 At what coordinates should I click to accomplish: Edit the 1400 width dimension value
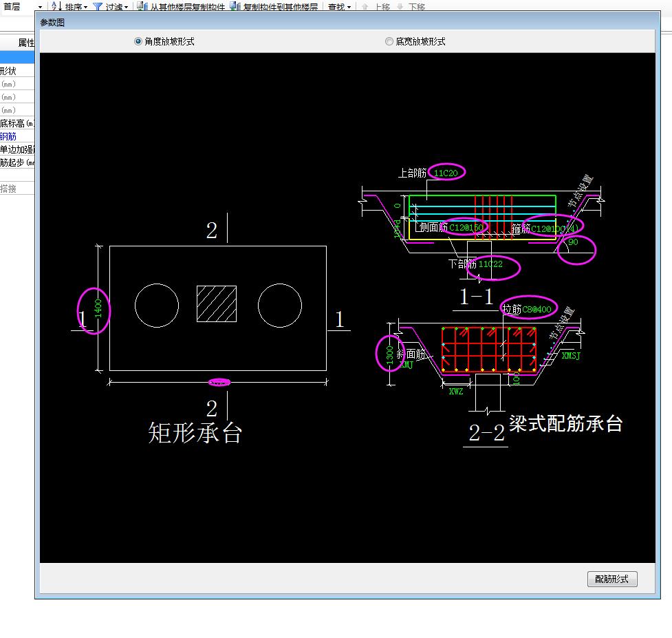98,309
